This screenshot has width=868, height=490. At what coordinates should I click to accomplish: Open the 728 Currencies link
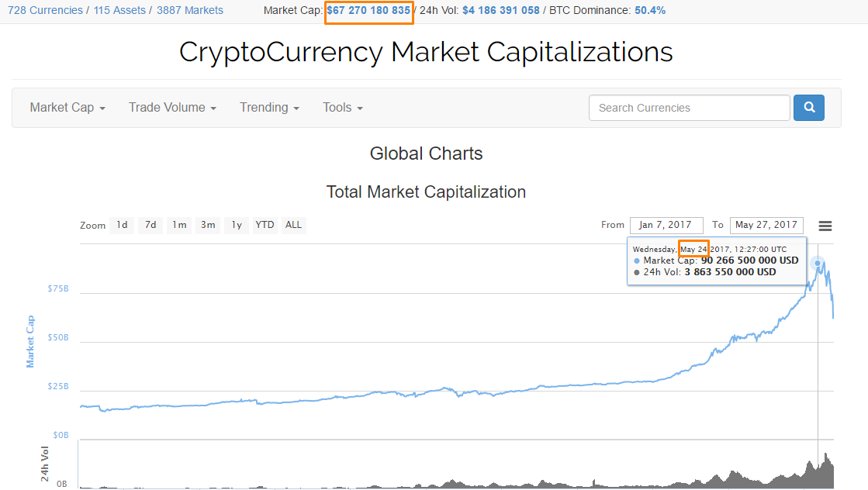tap(44, 10)
